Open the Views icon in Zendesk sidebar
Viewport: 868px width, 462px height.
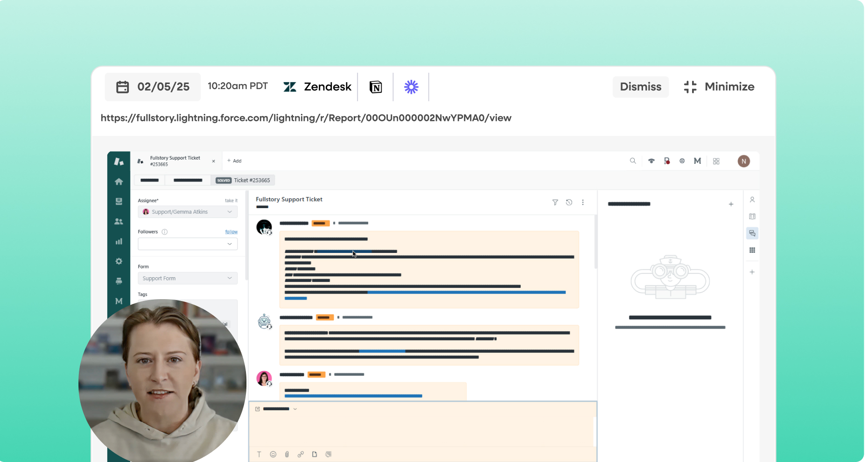click(x=119, y=201)
